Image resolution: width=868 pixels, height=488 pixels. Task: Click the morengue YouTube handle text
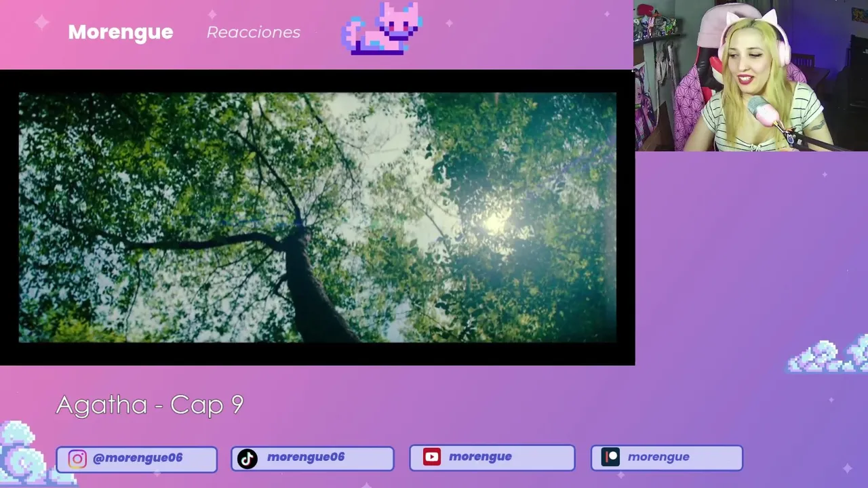(480, 457)
